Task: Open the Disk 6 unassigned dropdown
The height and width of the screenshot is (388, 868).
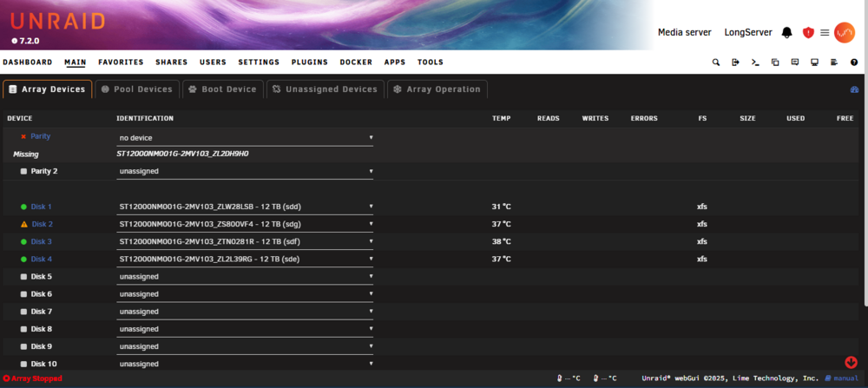Action: [245, 294]
